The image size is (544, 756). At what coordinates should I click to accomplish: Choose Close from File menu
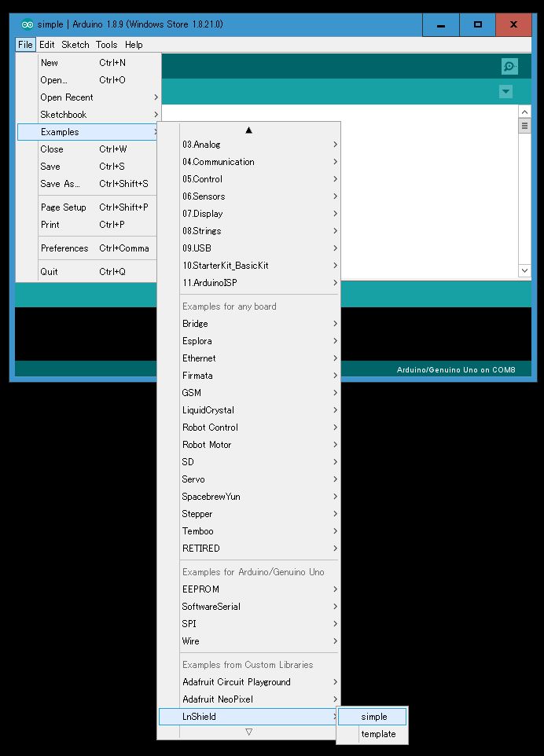coord(88,149)
